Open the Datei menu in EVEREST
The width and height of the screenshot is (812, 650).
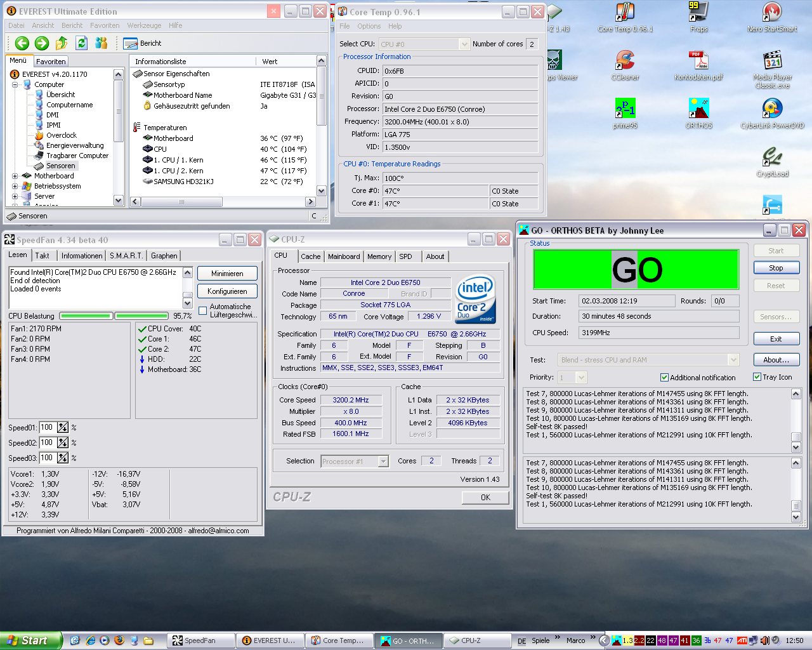(16, 25)
